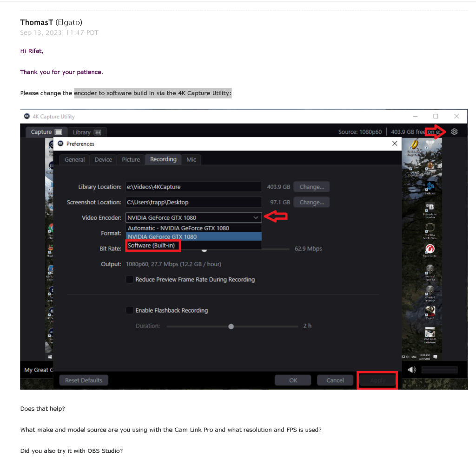Image resolution: width=476 pixels, height=458 pixels.
Task: Choose NVIDIA GeForce GTX 1080 encoder option
Action: pos(193,236)
